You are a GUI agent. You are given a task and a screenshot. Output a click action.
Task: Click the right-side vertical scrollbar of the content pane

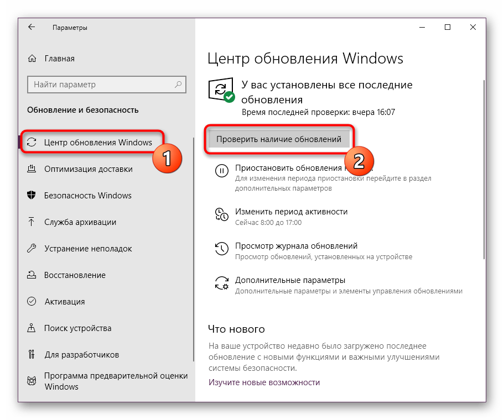[x=485, y=166]
